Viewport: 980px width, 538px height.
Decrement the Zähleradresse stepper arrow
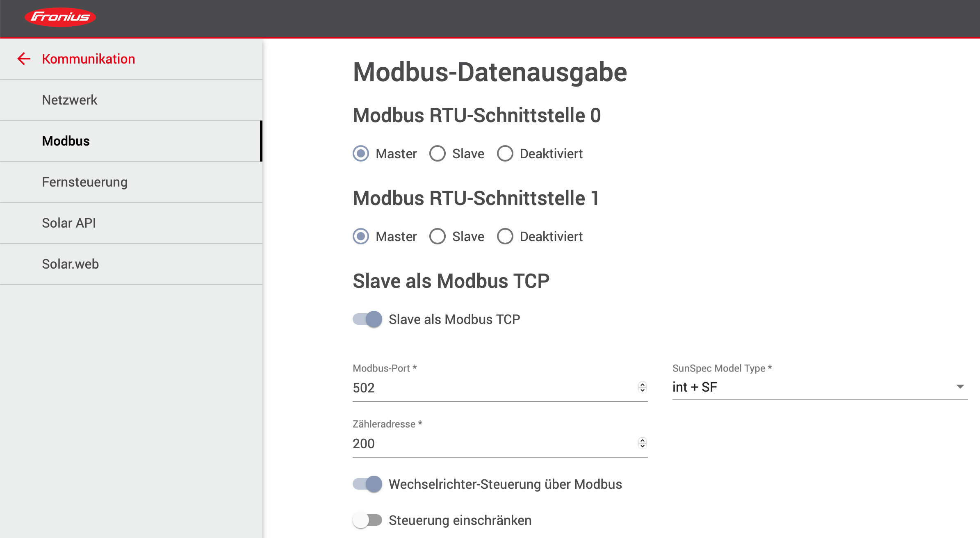click(x=642, y=446)
